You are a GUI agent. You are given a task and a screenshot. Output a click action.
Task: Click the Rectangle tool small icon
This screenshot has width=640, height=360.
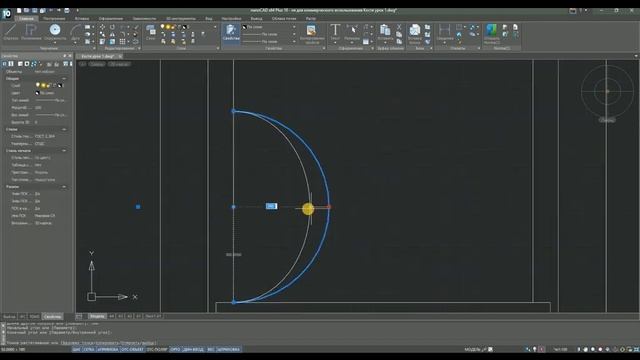coord(87,27)
